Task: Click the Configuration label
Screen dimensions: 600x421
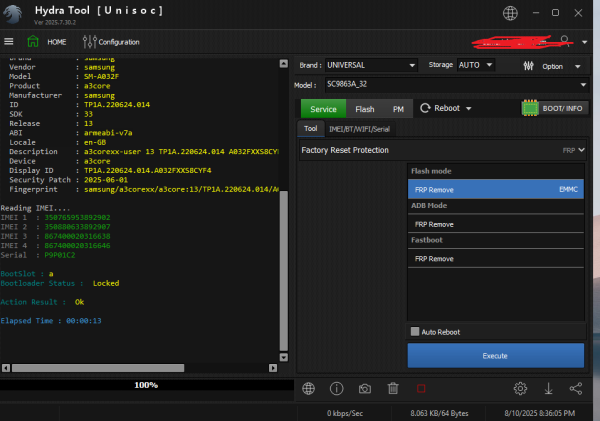Action: coord(119,42)
